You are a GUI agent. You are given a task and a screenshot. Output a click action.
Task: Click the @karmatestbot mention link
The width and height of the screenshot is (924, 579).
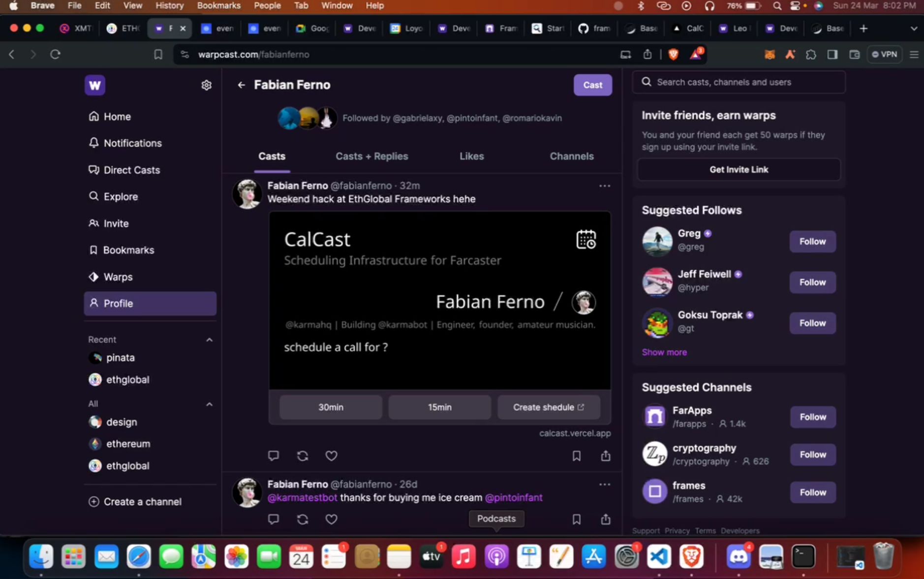pyautogui.click(x=303, y=497)
